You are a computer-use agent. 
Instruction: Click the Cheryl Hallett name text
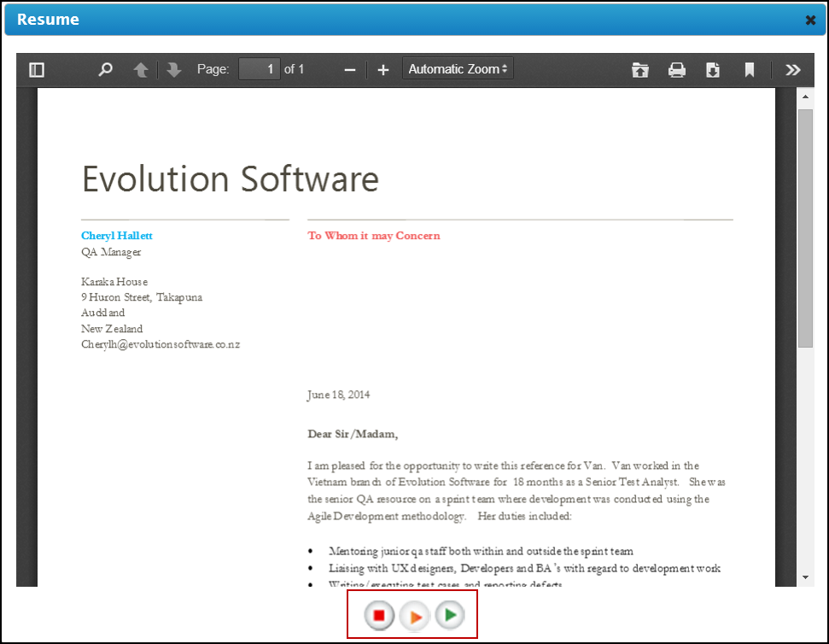117,236
